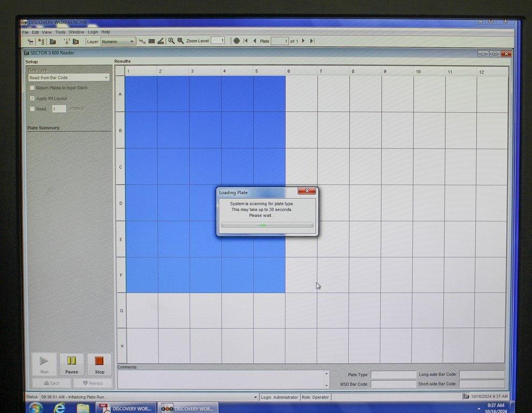Click the zoom in magnifier icon
Image resolution: width=532 pixels, height=413 pixels.
tap(171, 41)
